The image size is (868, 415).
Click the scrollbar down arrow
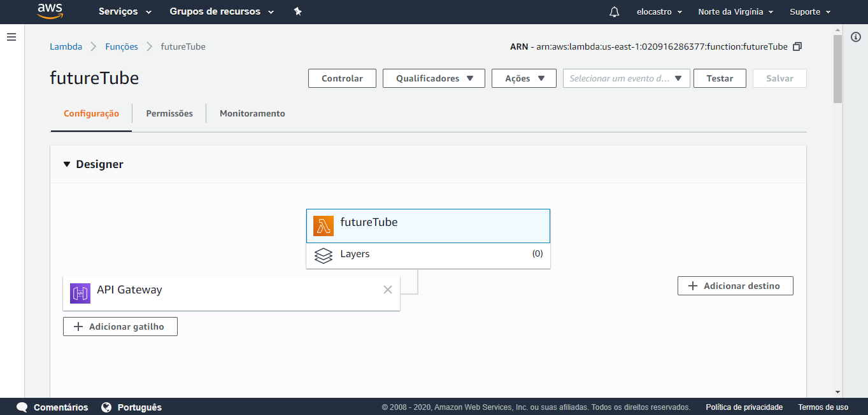click(837, 392)
